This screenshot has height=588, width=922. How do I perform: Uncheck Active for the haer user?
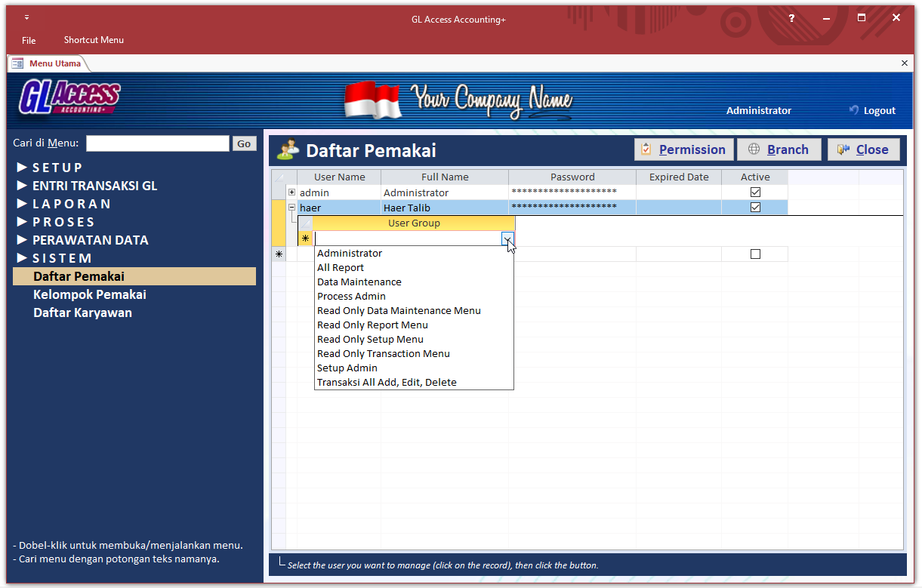coord(755,207)
